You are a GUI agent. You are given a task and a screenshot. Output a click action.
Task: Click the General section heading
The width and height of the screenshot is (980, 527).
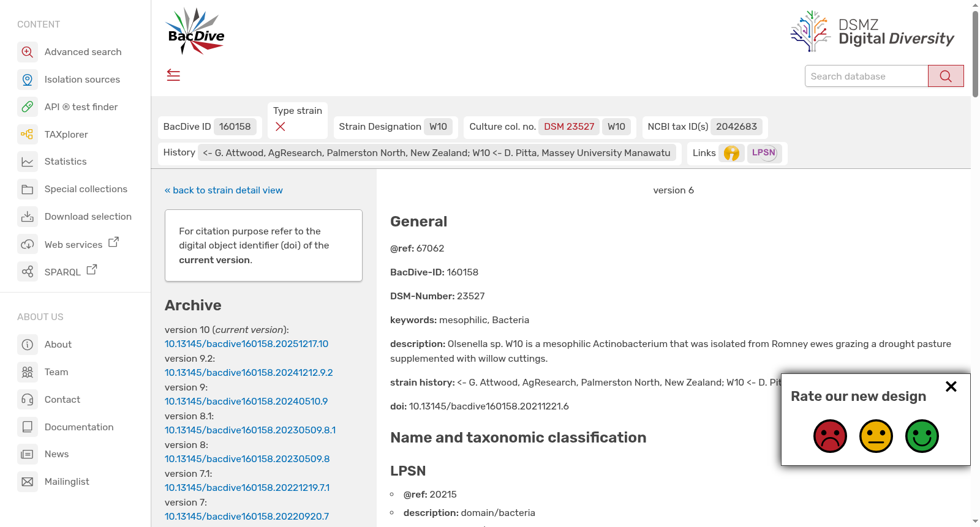418,222
